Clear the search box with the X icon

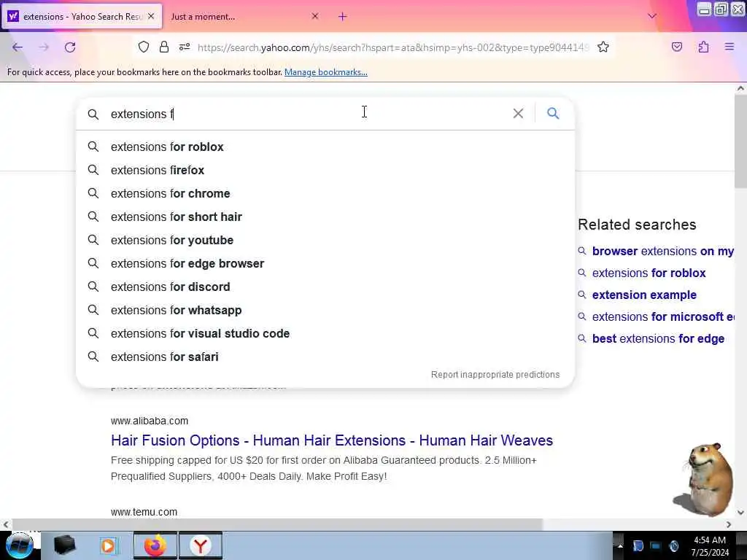tap(518, 113)
